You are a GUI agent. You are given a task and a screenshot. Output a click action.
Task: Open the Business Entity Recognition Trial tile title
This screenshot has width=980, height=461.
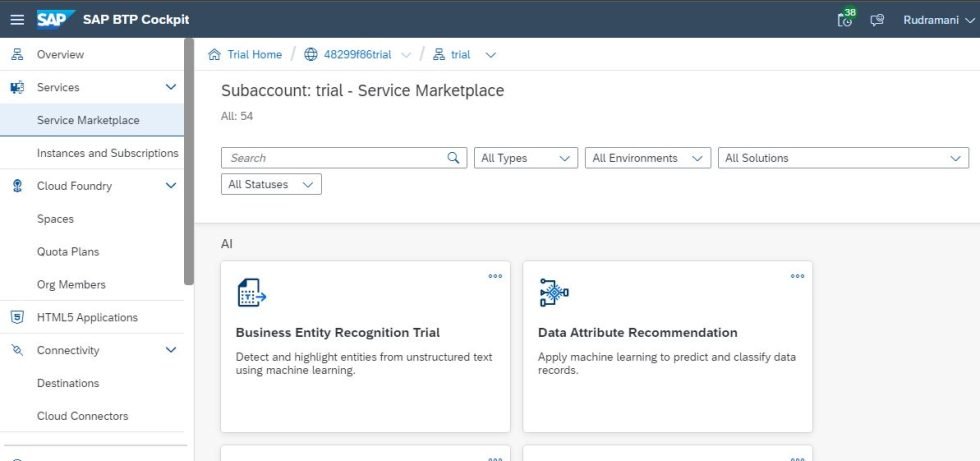pos(338,332)
